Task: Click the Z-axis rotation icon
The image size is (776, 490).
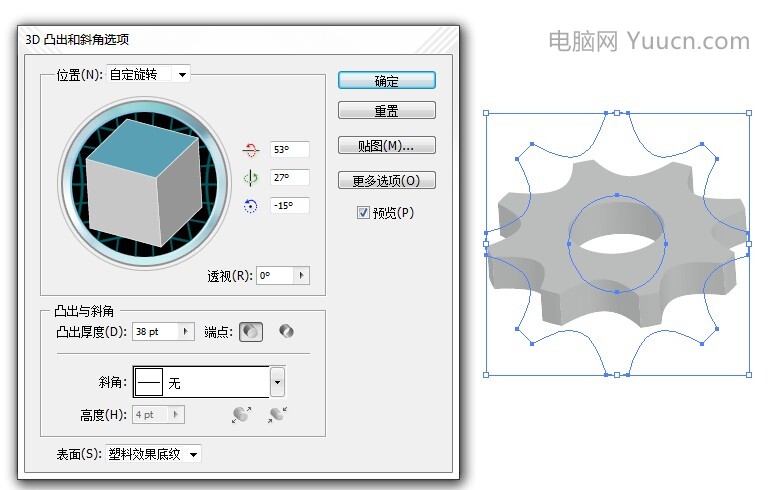Action: [x=251, y=206]
